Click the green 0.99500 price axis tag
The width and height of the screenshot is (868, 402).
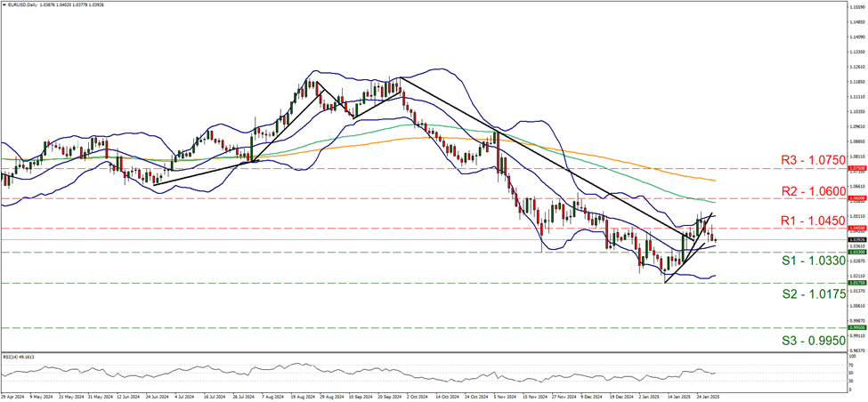coord(856,327)
